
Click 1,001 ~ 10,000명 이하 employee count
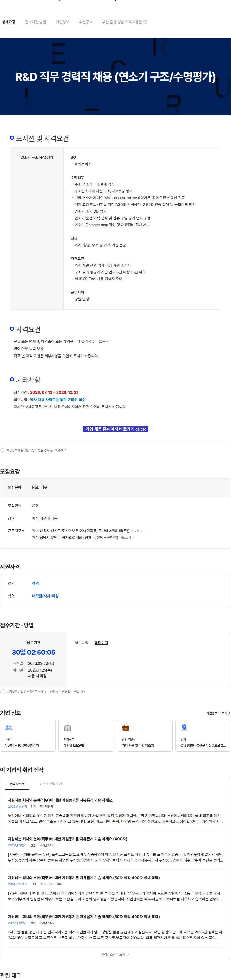tap(22, 746)
